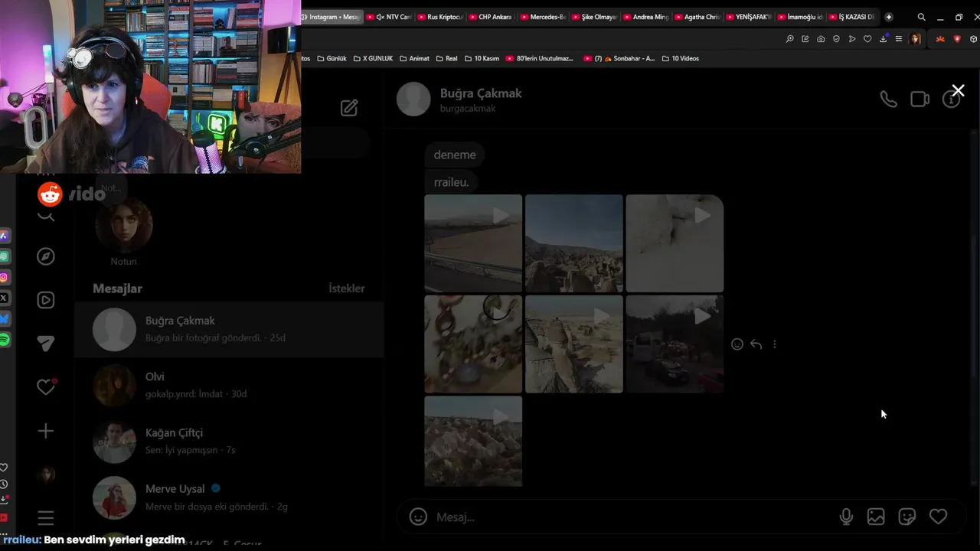
Task: Open the 10 Kasım bookmarks folder
Action: tap(482, 58)
